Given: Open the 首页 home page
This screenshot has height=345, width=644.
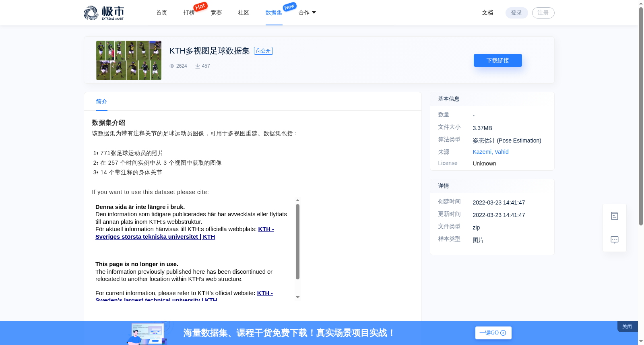Looking at the screenshot, I should point(161,13).
